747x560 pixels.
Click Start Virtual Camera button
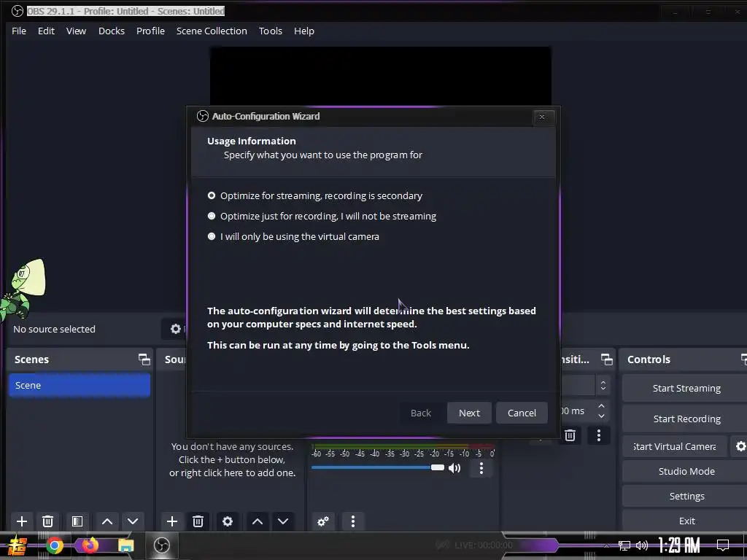click(x=675, y=447)
